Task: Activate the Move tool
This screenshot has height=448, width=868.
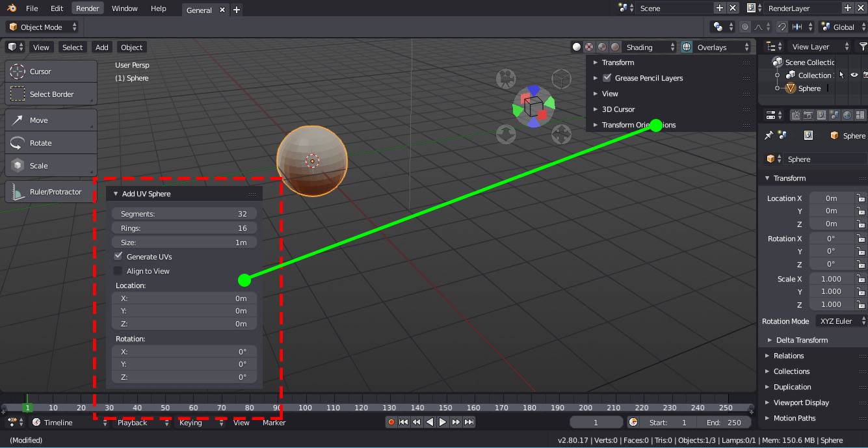Action: (x=51, y=120)
